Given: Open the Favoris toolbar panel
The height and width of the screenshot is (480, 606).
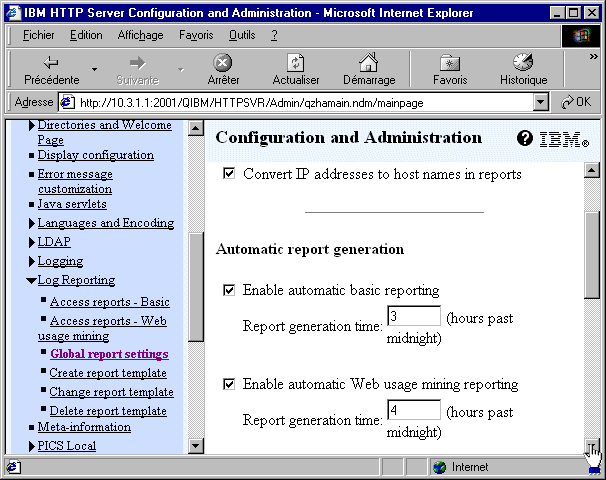Looking at the screenshot, I should pos(450,70).
